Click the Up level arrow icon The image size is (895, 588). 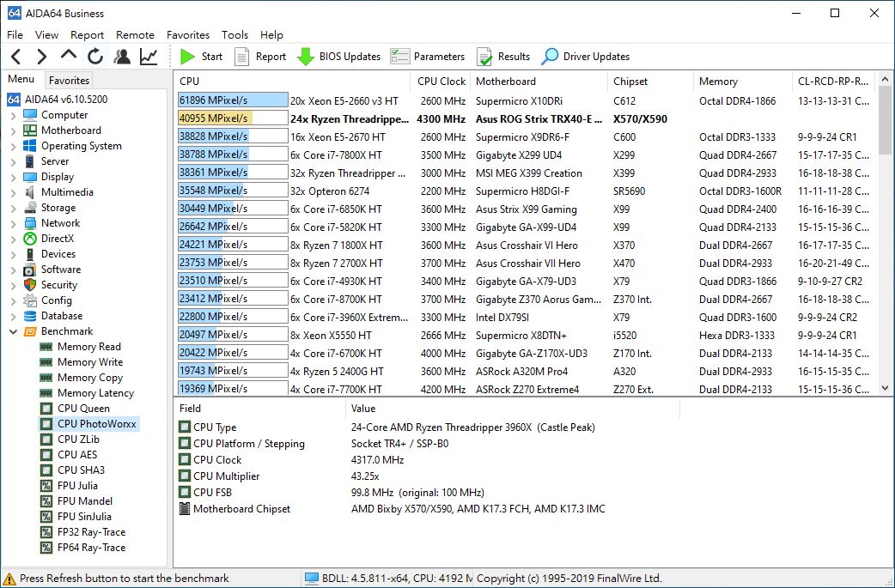tap(69, 55)
